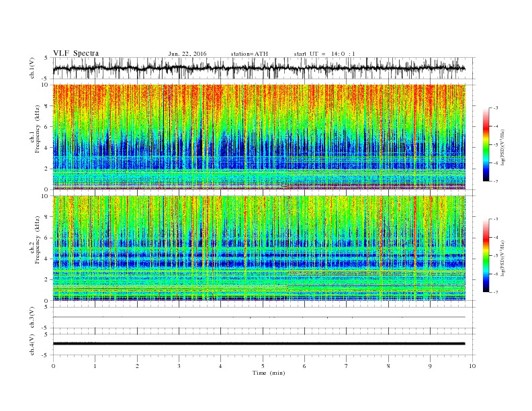Click the ch.1 'Frequency (kHz)' axis label

coord(38,129)
